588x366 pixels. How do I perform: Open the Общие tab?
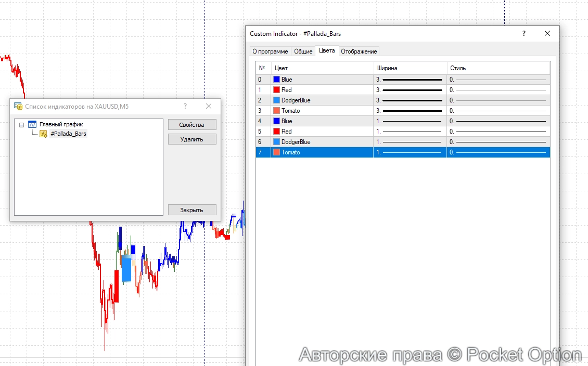point(303,51)
